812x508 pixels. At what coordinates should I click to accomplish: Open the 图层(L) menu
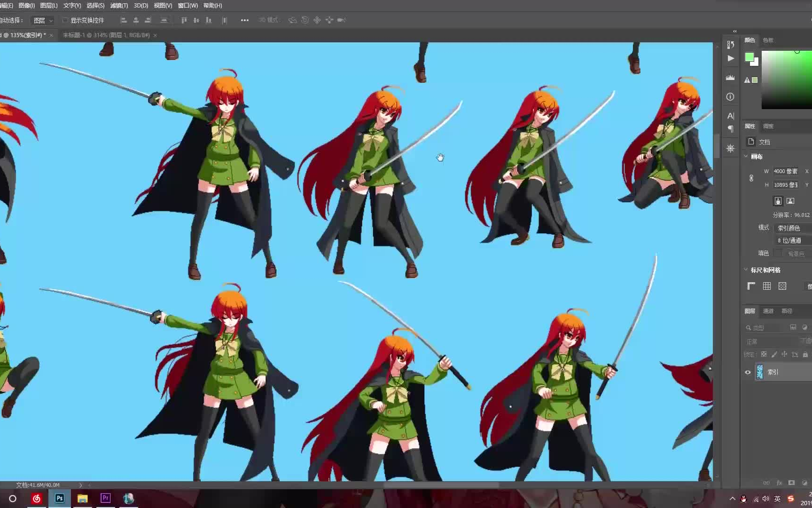coord(49,6)
